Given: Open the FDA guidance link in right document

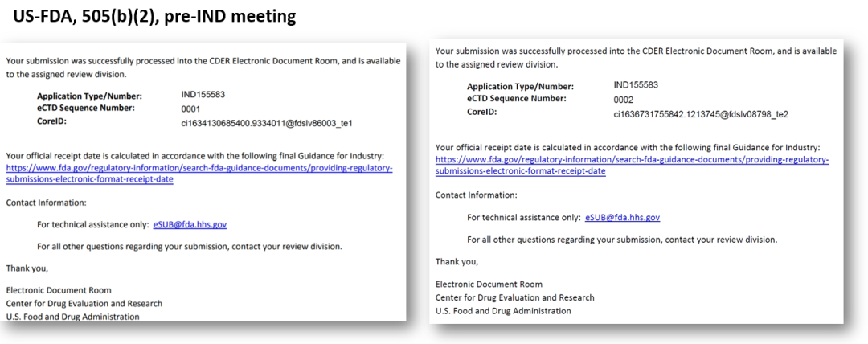Looking at the screenshot, I should [x=633, y=166].
